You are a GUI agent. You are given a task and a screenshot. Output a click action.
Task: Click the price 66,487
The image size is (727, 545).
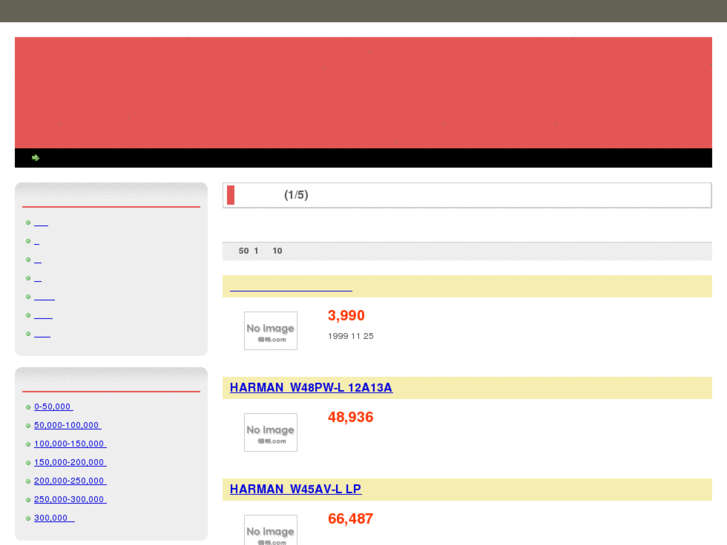point(351,519)
